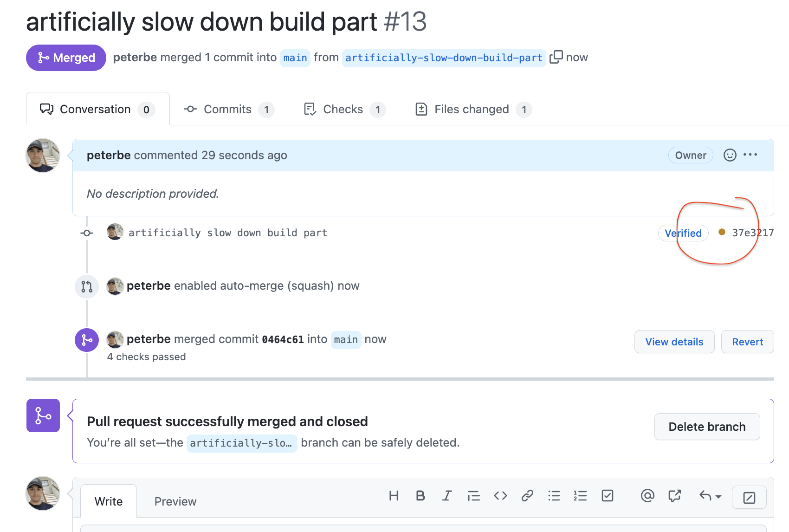
Task: Toggle the slash-commands fullscreen editor icon
Action: click(x=749, y=498)
